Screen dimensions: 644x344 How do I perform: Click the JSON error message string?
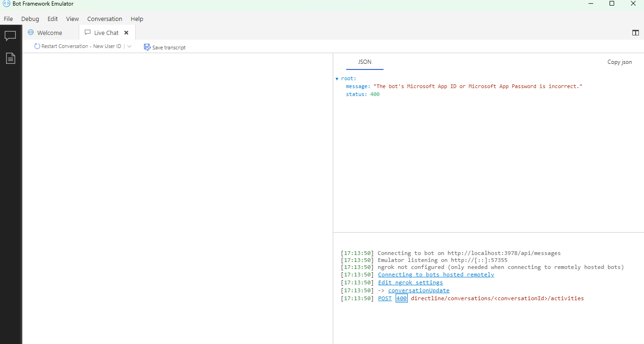[478, 87]
